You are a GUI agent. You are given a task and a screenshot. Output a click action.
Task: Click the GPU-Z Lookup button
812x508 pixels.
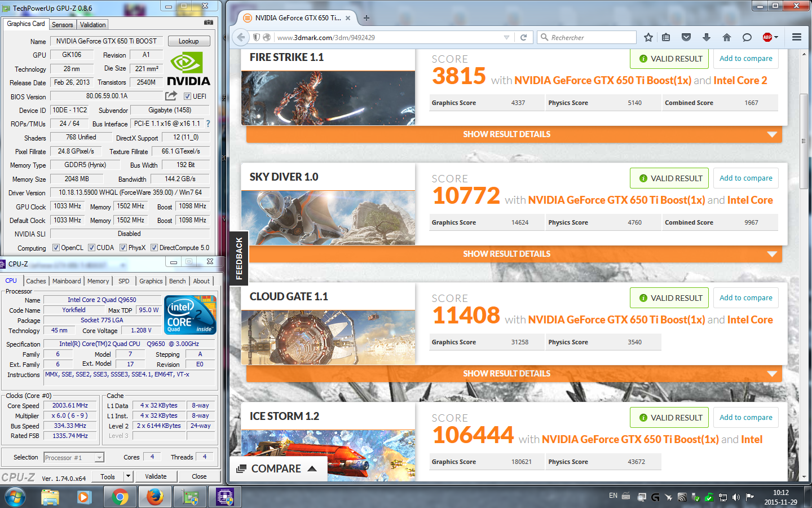coord(189,41)
